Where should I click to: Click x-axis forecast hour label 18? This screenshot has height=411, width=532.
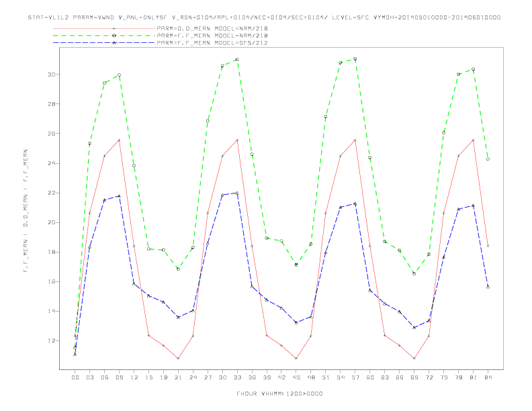[163, 377]
